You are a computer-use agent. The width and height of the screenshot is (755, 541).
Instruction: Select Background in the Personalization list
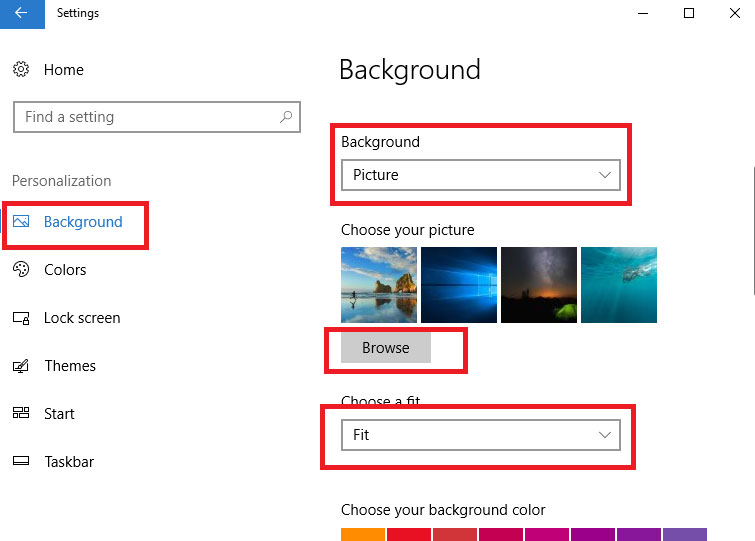(x=82, y=222)
